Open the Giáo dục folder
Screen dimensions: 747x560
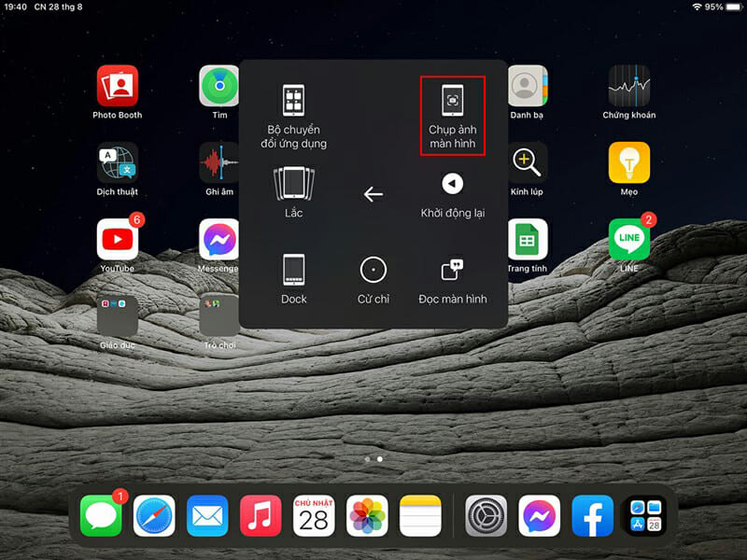click(x=118, y=316)
